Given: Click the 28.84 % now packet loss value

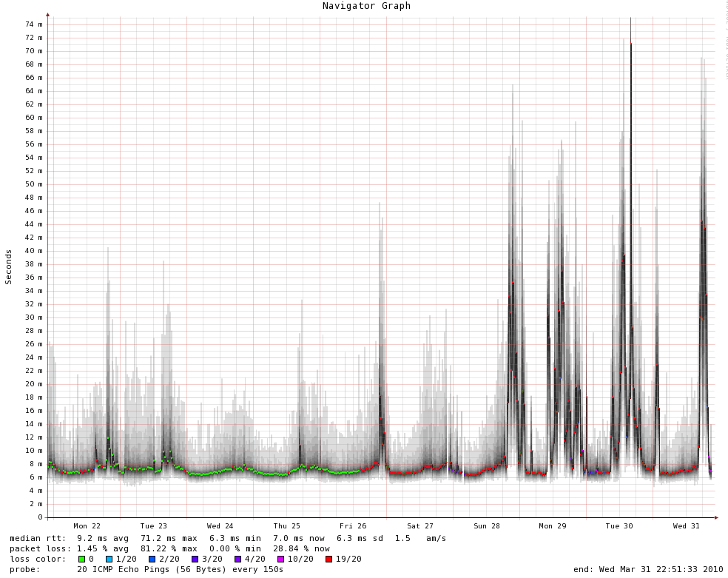Looking at the screenshot, I should click(301, 548).
